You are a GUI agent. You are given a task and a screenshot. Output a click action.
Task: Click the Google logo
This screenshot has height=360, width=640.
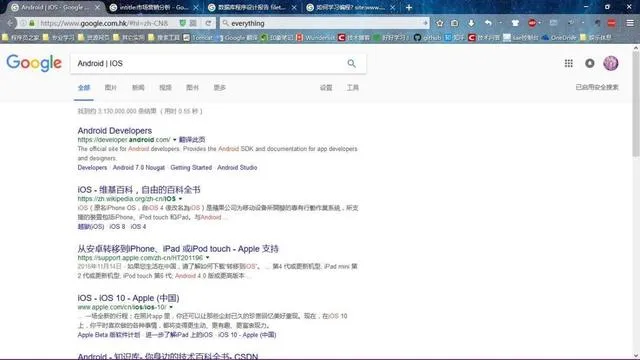pos(34,63)
